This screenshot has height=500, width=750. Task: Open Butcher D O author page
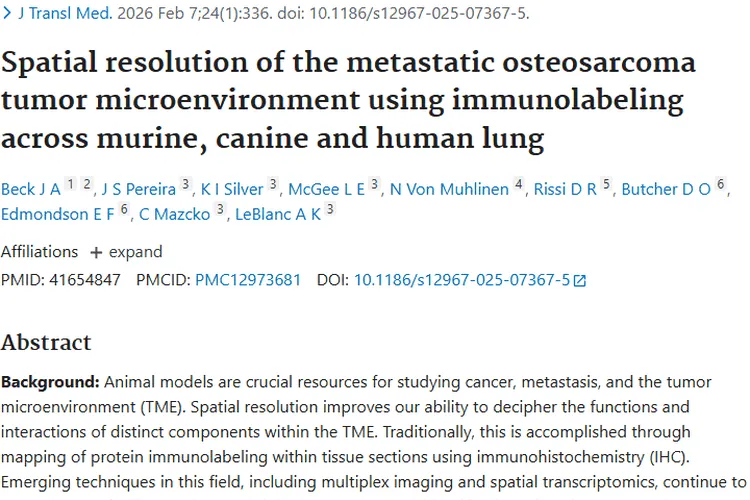pos(666,189)
